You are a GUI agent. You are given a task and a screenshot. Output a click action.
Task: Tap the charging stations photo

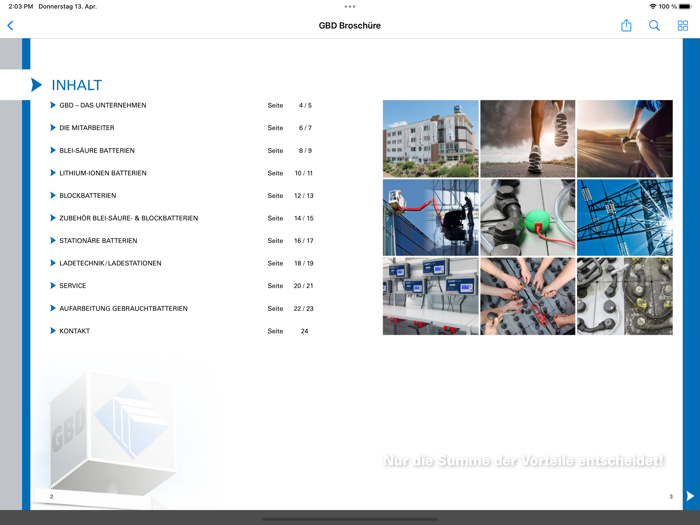pyautogui.click(x=430, y=296)
